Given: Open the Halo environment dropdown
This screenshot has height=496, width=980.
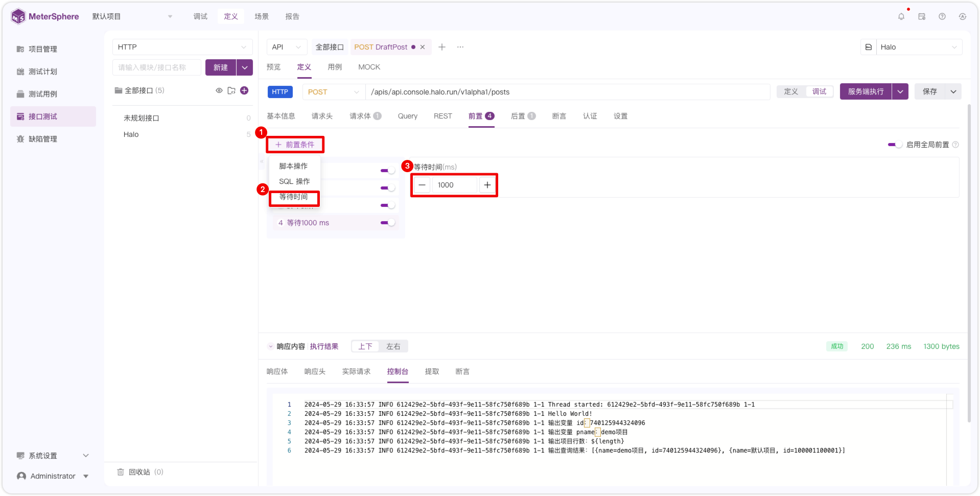Looking at the screenshot, I should click(919, 47).
